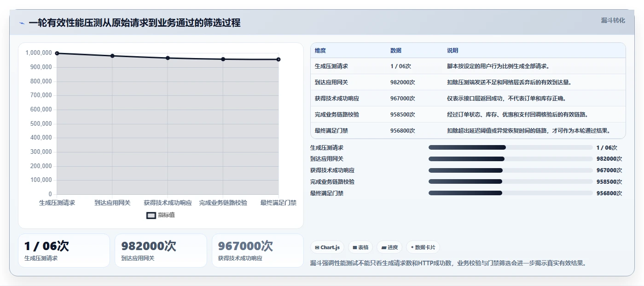The image size is (644, 286).
Task: Click table cell 获得技术成功响应
Action: pos(337,99)
